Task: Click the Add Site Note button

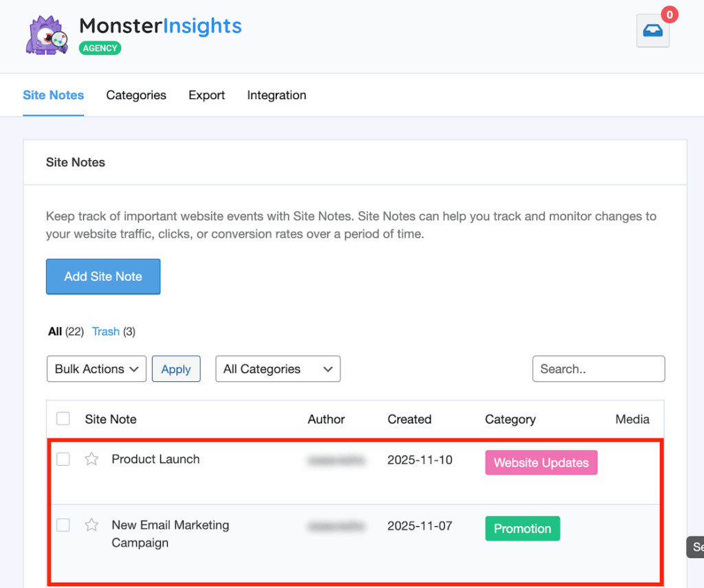Action: click(x=102, y=276)
